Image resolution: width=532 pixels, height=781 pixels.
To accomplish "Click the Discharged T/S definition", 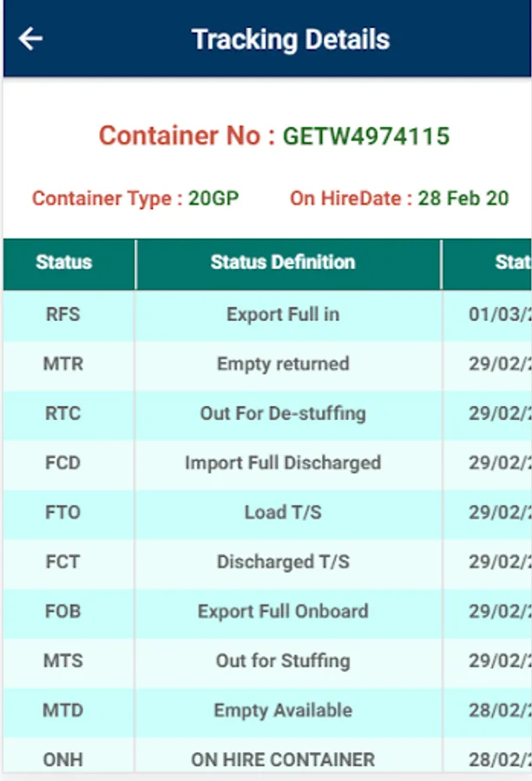I will pyautogui.click(x=283, y=561).
